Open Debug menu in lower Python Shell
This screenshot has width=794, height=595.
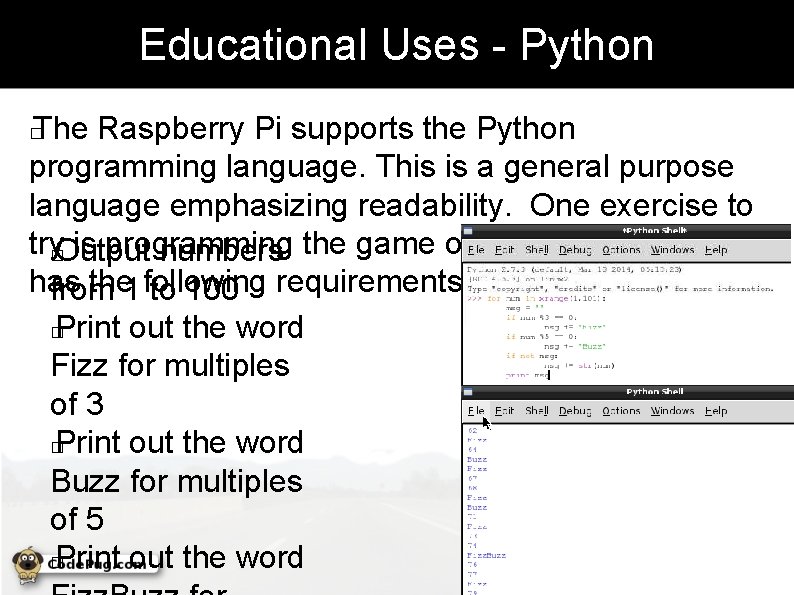click(575, 411)
